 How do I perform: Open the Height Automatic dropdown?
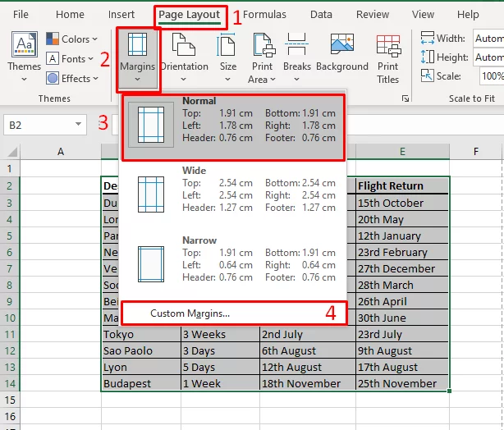(488, 57)
